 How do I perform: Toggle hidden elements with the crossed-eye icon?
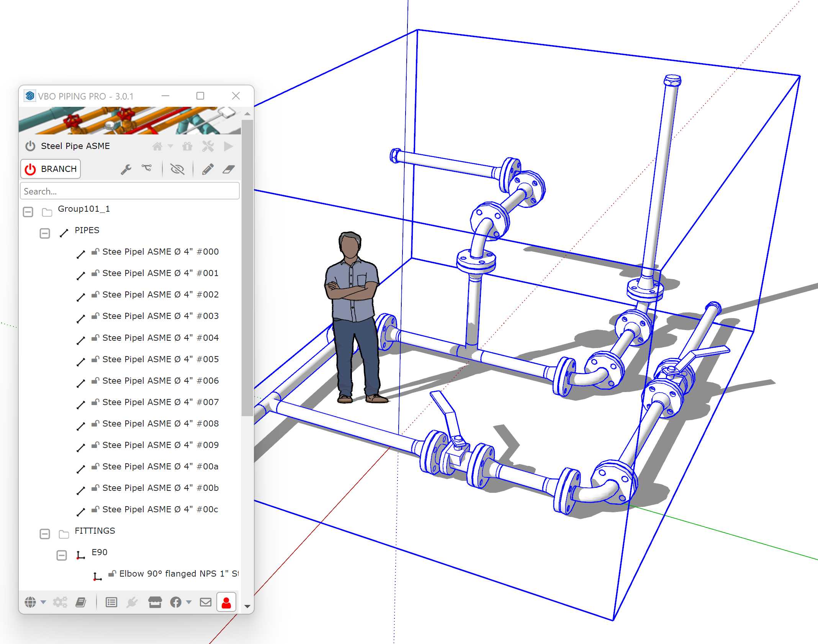[178, 169]
